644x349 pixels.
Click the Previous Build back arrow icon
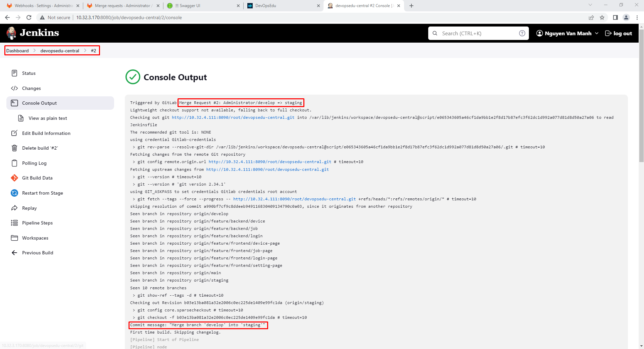point(14,253)
